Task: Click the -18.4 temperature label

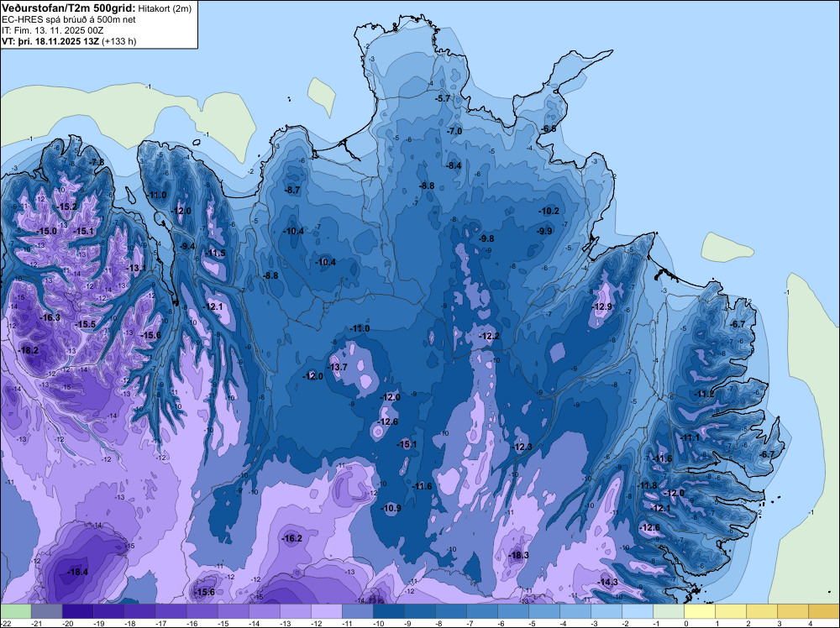Action: click(x=77, y=573)
